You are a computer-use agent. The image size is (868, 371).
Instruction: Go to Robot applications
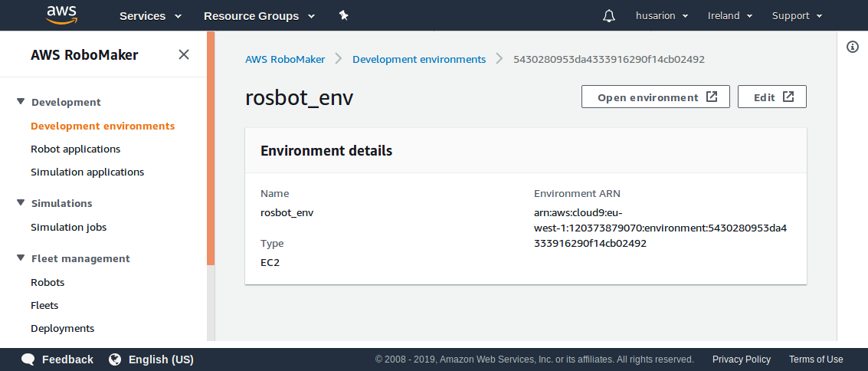coord(75,149)
